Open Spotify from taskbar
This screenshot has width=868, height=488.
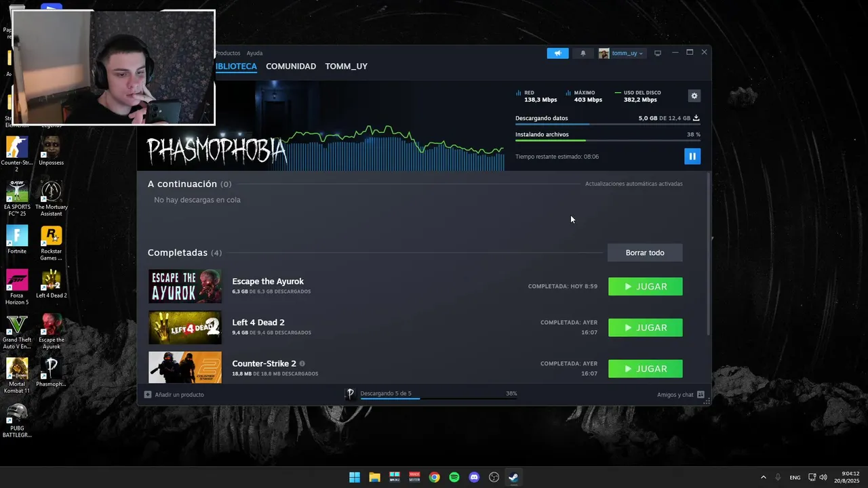(x=454, y=477)
